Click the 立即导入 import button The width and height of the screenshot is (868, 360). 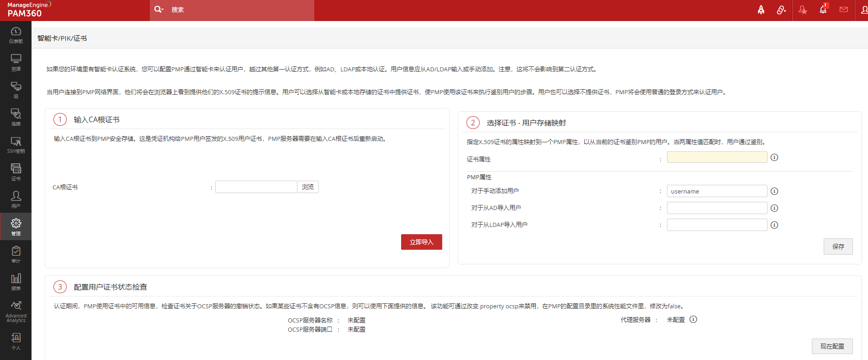[x=421, y=242]
